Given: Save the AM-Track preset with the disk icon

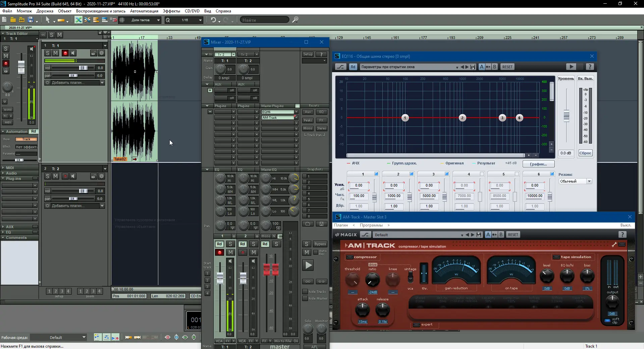Looking at the screenshot, I should coord(479,235).
